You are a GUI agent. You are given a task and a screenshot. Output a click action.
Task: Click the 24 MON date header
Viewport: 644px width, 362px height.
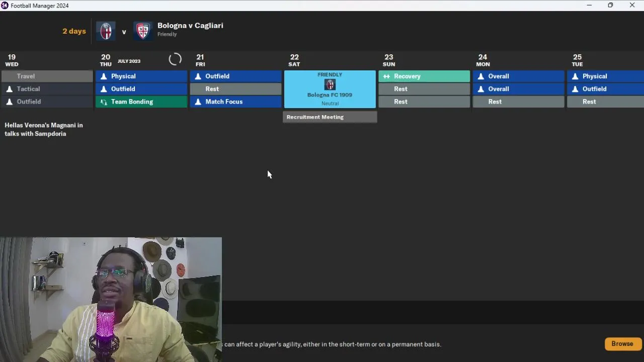[x=483, y=60]
